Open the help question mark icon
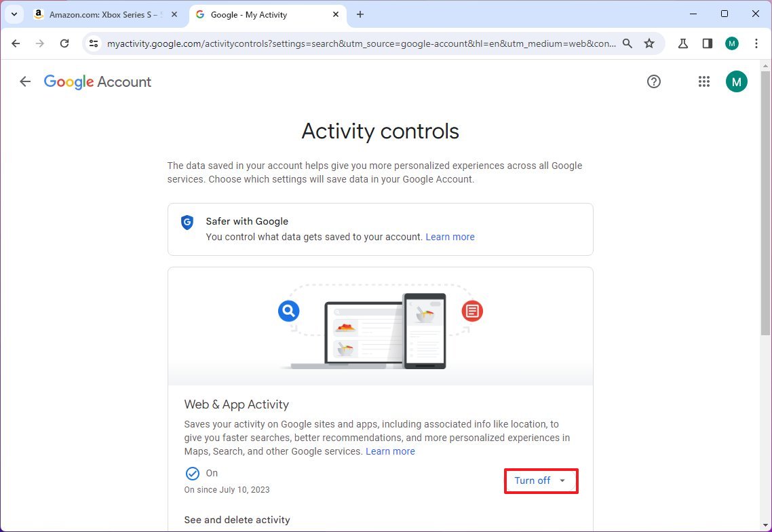The width and height of the screenshot is (772, 532). [x=654, y=81]
